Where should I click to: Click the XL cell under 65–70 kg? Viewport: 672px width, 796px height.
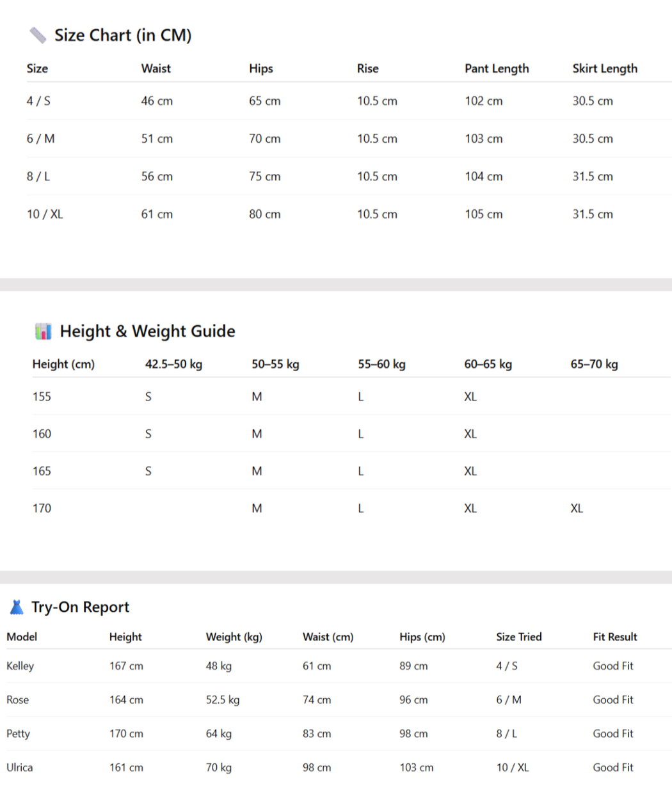tap(577, 509)
